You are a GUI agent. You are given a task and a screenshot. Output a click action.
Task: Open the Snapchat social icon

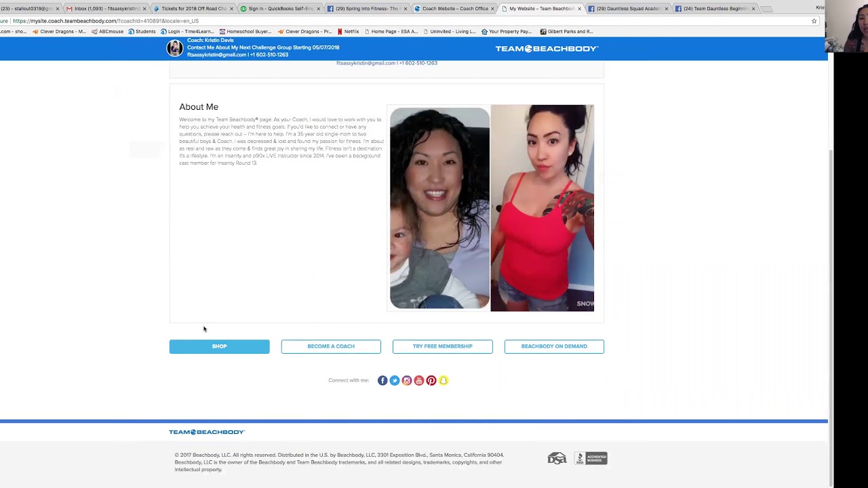tap(443, 380)
